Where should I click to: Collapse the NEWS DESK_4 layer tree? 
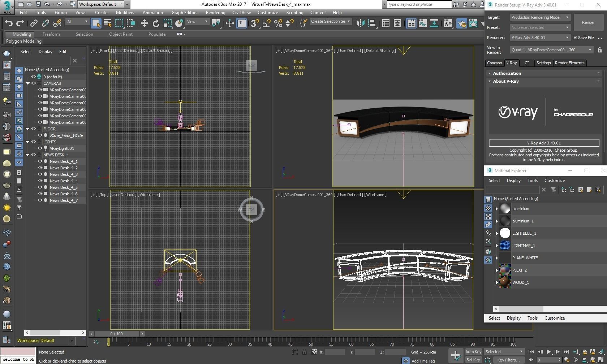click(x=28, y=155)
